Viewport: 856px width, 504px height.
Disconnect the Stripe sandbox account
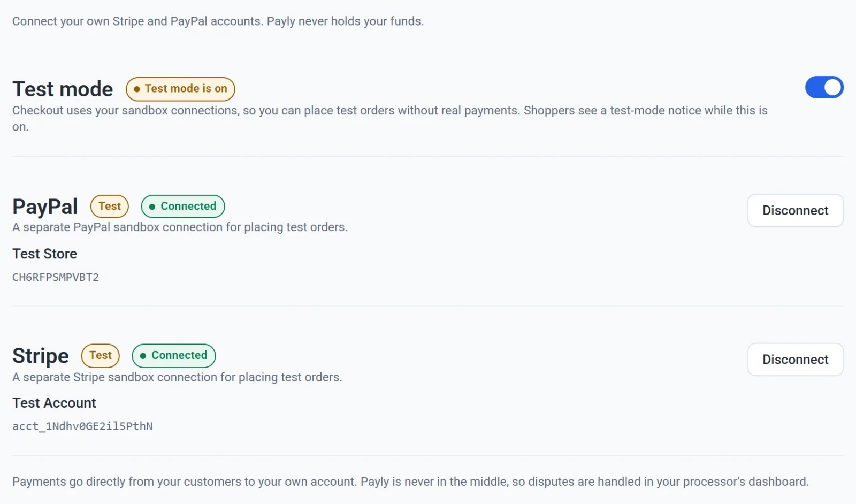pos(795,360)
